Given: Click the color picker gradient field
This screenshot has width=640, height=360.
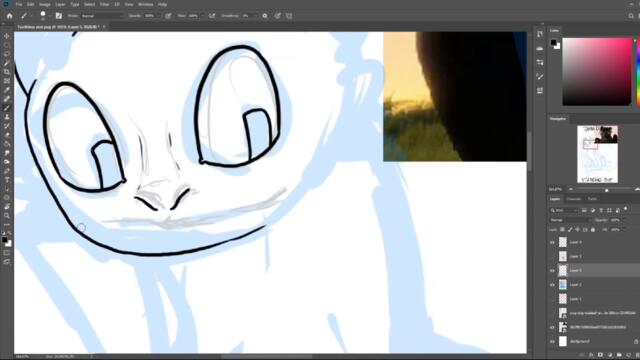Looking at the screenshot, I should [x=597, y=72].
